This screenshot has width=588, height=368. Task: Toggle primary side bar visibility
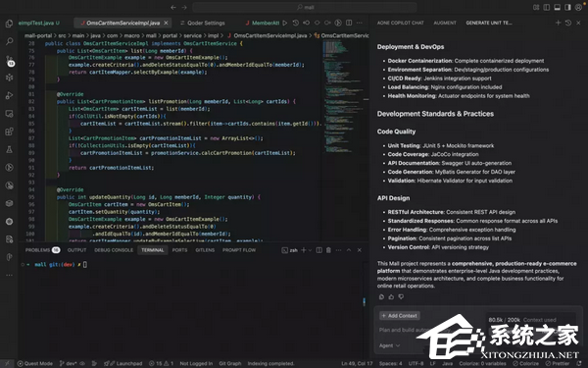[547, 7]
